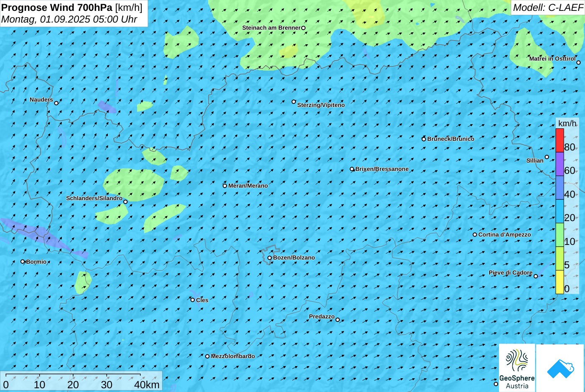
Task: Click the medium blue 40 km/h legend swatch
Action: (560, 188)
